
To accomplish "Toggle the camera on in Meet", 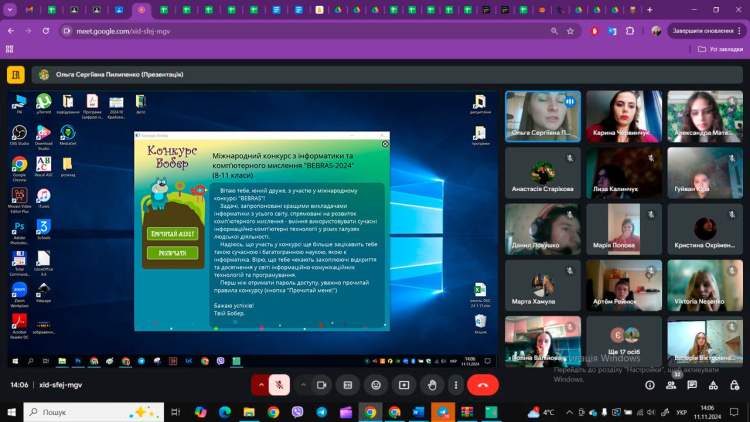I will click(322, 385).
